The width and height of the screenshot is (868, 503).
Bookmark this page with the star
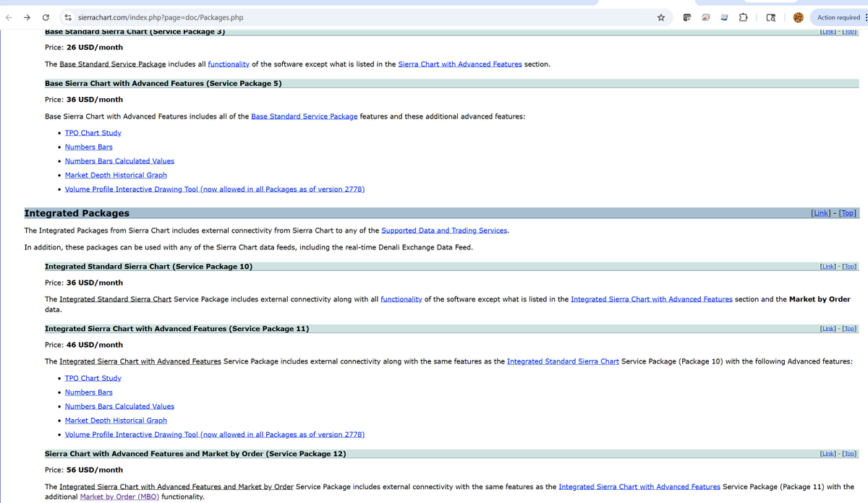tap(661, 17)
